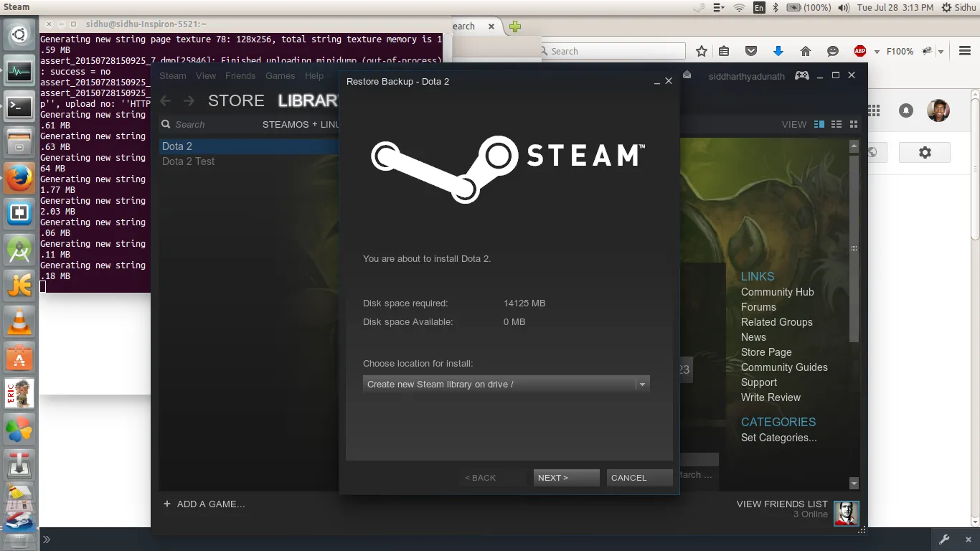The height and width of the screenshot is (551, 980).
Task: Click the Adblock Plus icon
Action: pos(859,51)
